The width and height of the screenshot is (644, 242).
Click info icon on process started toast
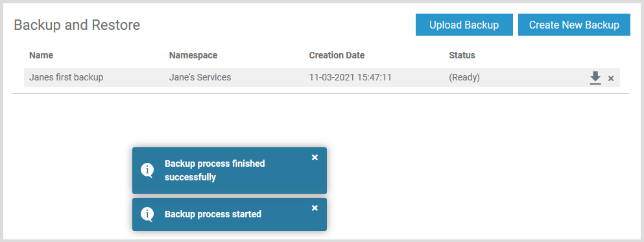147,214
